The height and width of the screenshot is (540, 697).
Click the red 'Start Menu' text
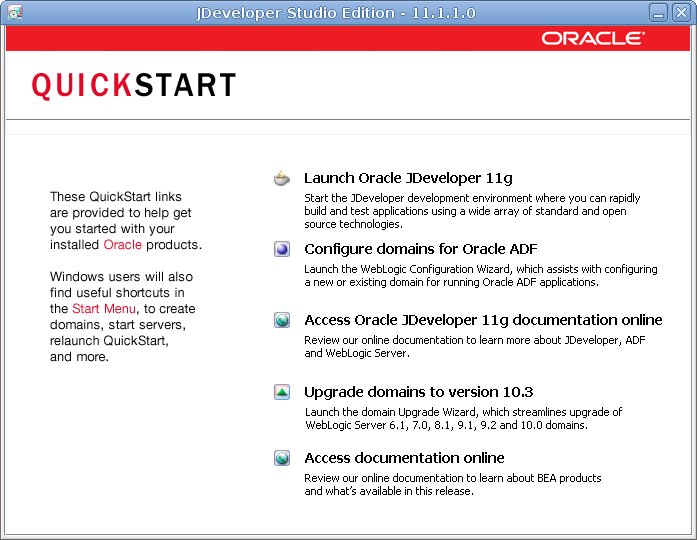pos(104,308)
